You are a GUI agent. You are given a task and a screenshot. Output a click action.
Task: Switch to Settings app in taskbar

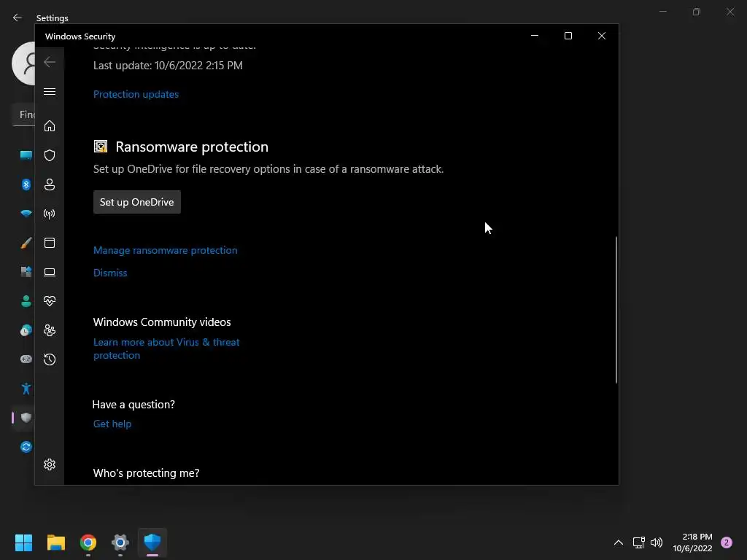coord(120,542)
